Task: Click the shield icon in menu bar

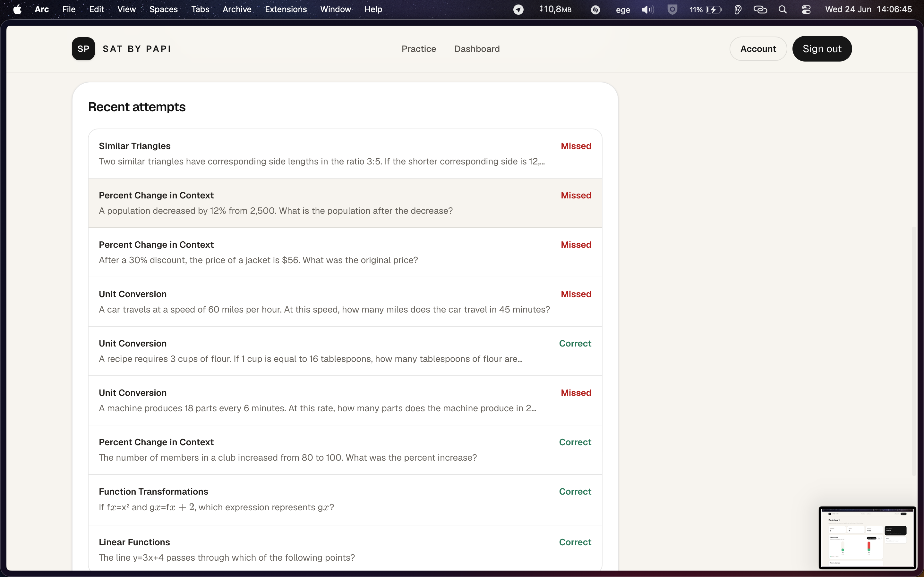Action: (672, 10)
